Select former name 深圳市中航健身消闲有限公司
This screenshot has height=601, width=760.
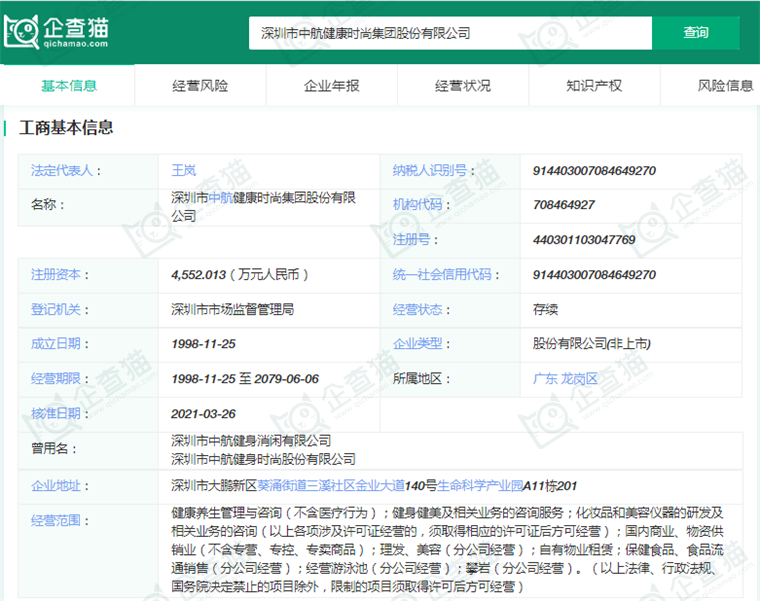(x=251, y=441)
